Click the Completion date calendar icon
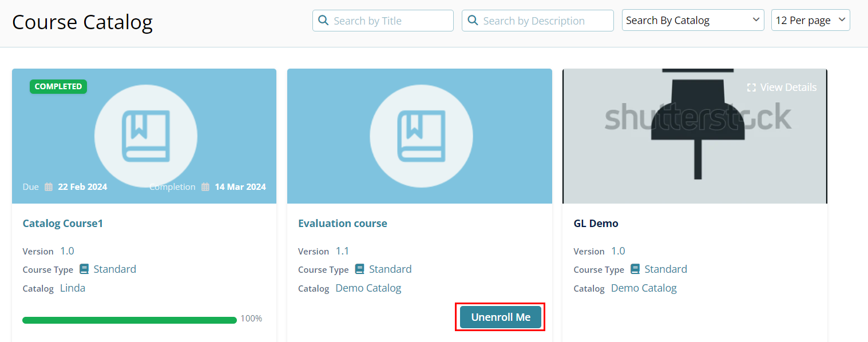The height and width of the screenshot is (342, 868). pyautogui.click(x=205, y=187)
